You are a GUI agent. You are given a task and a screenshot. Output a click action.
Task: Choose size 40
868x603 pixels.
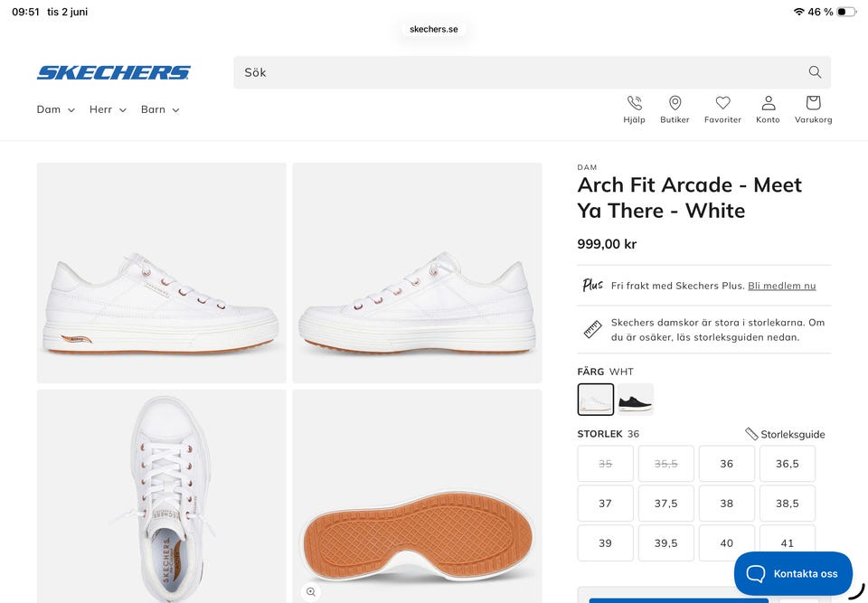[726, 543]
